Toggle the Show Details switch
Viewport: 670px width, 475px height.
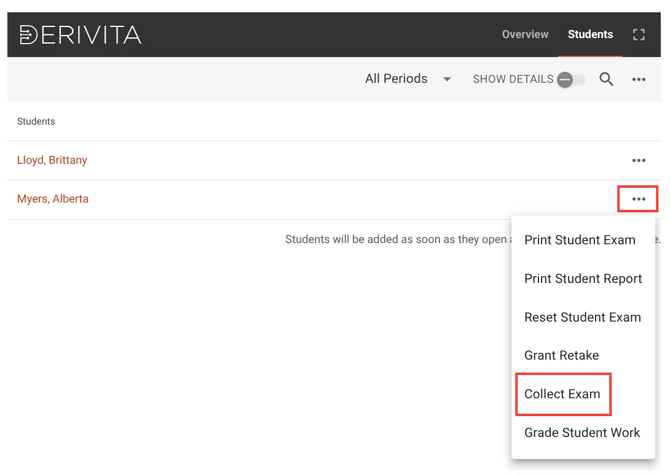coord(571,80)
